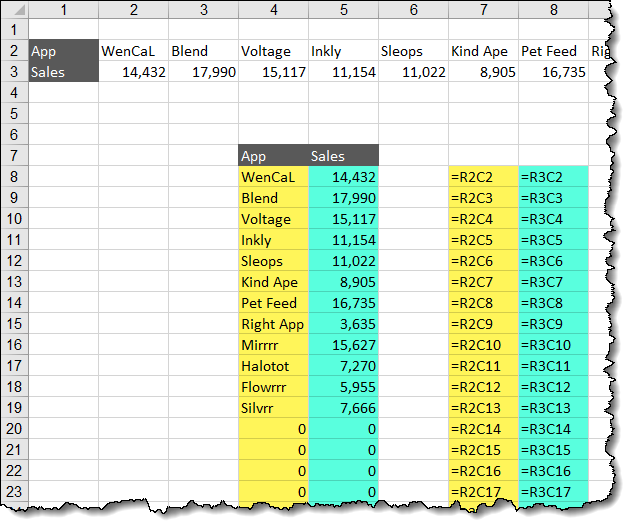Viewport: 635px width, 531px height.
Task: Select column 5 header
Action: click(x=343, y=9)
